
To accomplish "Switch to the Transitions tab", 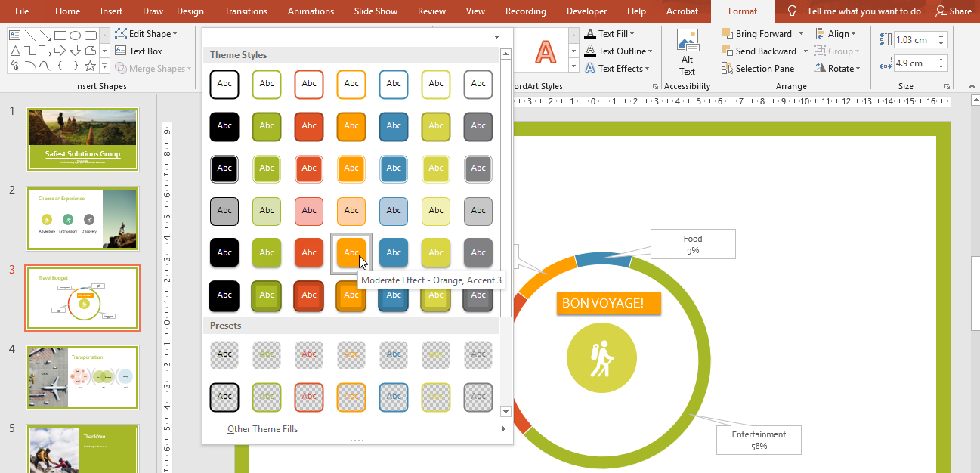I will [246, 11].
